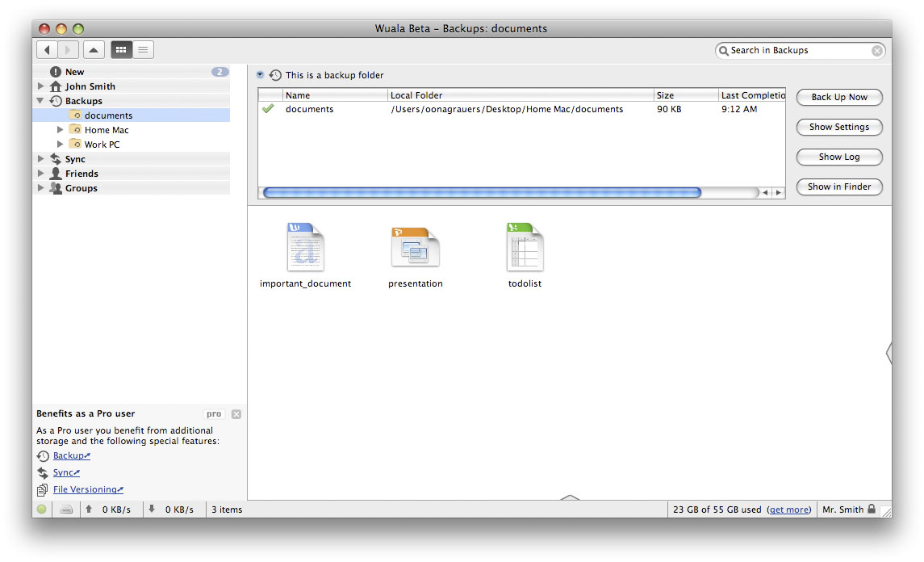
Task: Collapse the backup folder info panel
Action: click(x=260, y=75)
